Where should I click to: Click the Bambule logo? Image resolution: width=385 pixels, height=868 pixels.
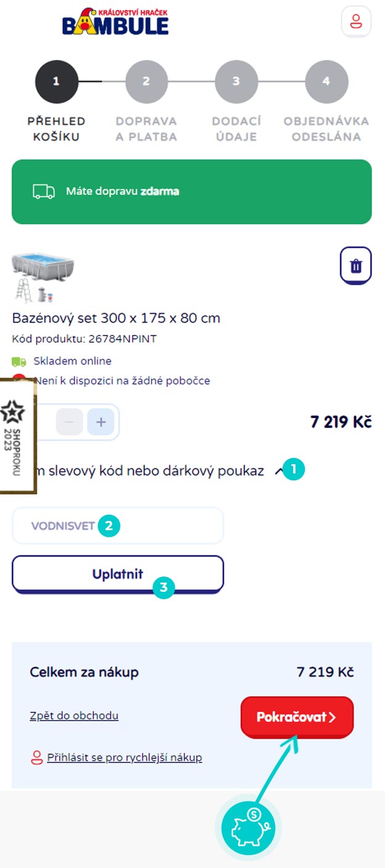click(x=115, y=21)
